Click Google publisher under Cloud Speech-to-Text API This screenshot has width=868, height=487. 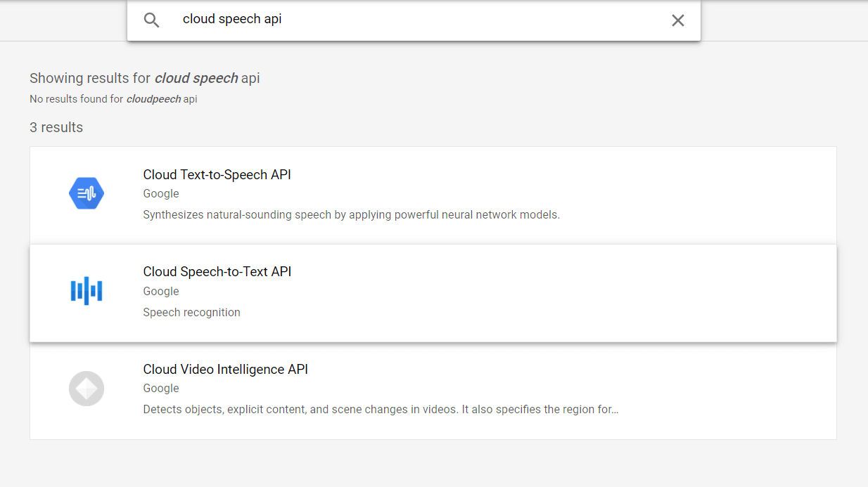(x=160, y=291)
